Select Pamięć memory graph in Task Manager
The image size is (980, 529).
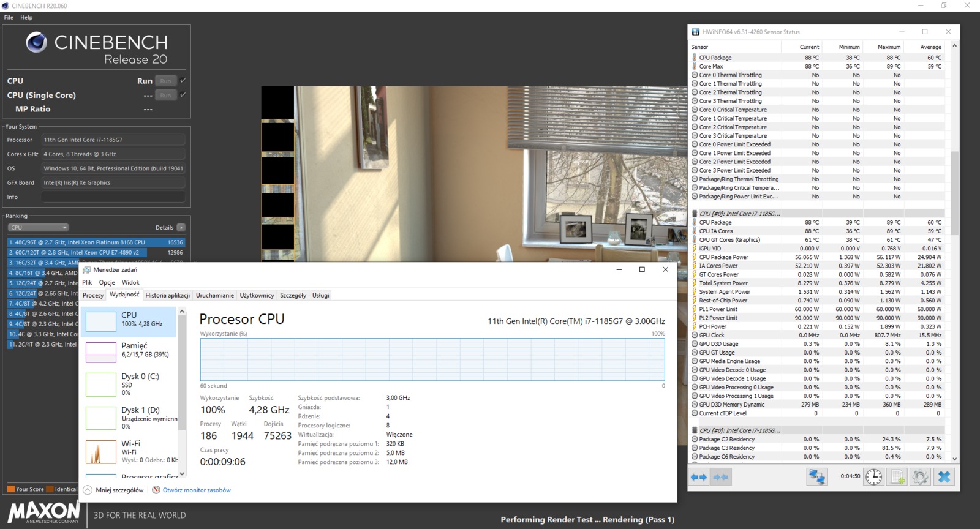tap(100, 352)
